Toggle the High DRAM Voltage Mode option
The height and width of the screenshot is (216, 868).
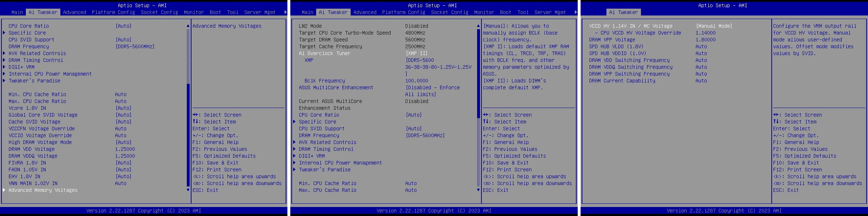(123, 142)
